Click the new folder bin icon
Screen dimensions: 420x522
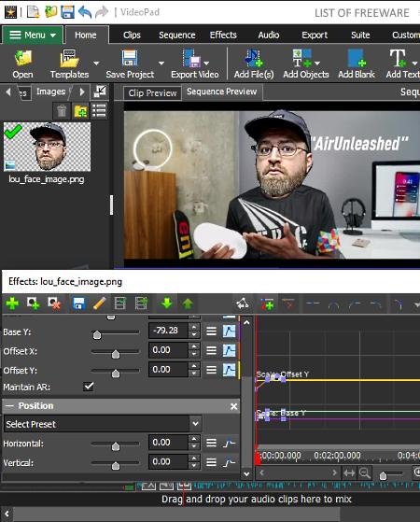coord(80,111)
